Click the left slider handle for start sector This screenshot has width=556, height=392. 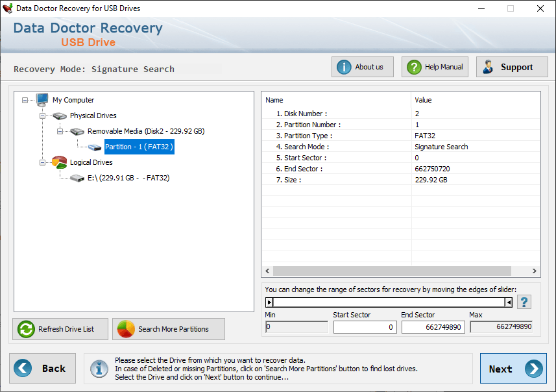click(269, 302)
